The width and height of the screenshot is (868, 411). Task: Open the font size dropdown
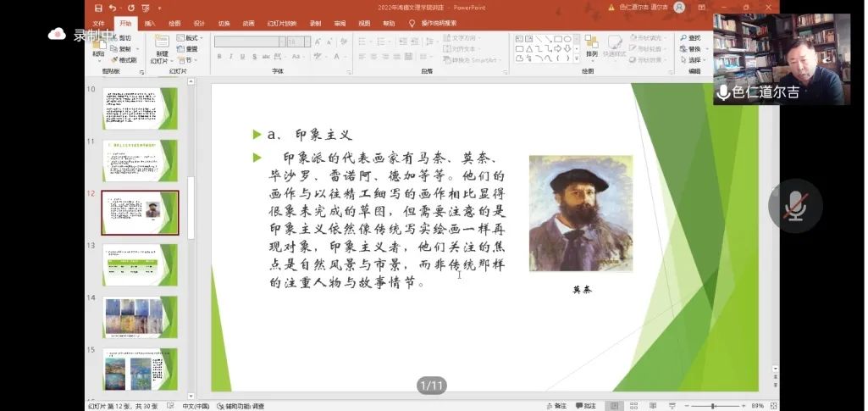[x=307, y=42]
